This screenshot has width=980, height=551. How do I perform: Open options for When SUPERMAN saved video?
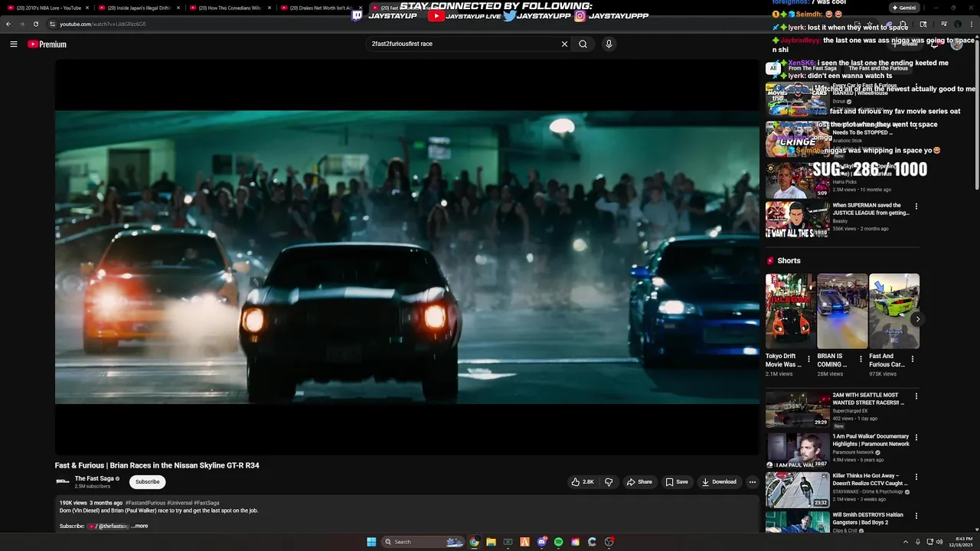[x=916, y=207]
